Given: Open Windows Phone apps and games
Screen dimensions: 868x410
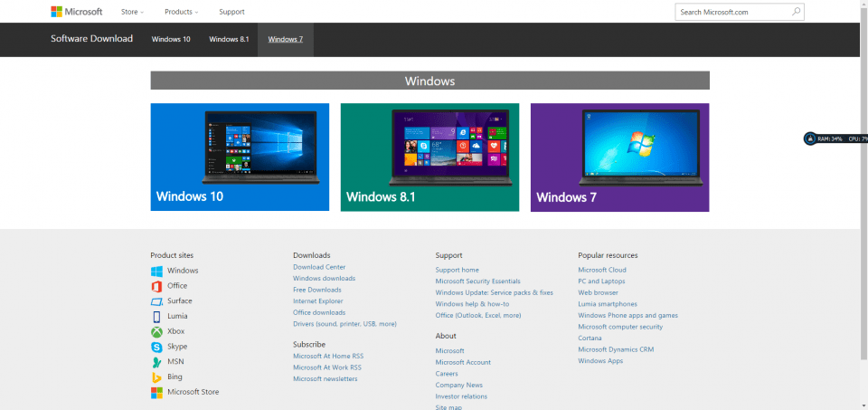Looking at the screenshot, I should click(x=627, y=315).
